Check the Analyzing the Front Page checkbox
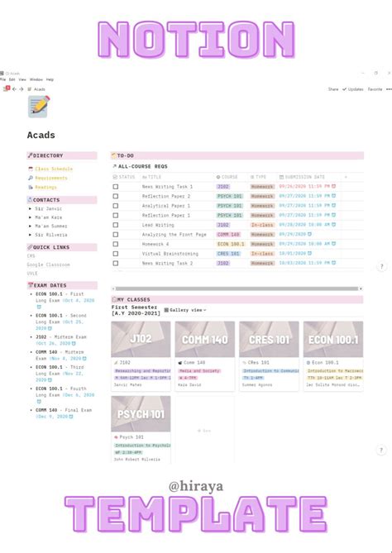Image resolution: width=392 pixels, height=553 pixels. (x=116, y=235)
